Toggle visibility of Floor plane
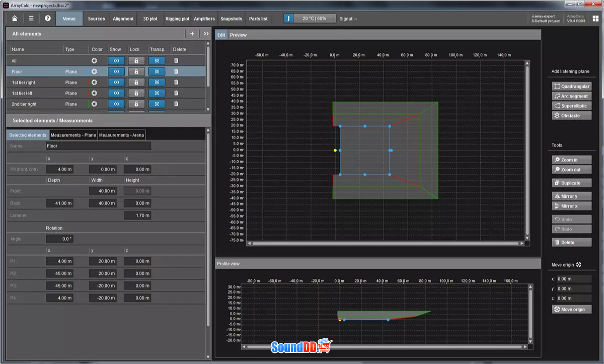604x364 pixels. tap(116, 71)
